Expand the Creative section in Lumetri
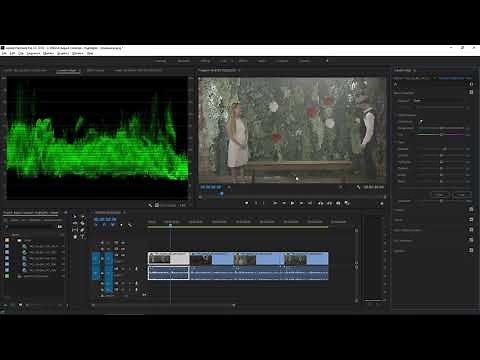The image size is (480, 360). click(x=399, y=210)
